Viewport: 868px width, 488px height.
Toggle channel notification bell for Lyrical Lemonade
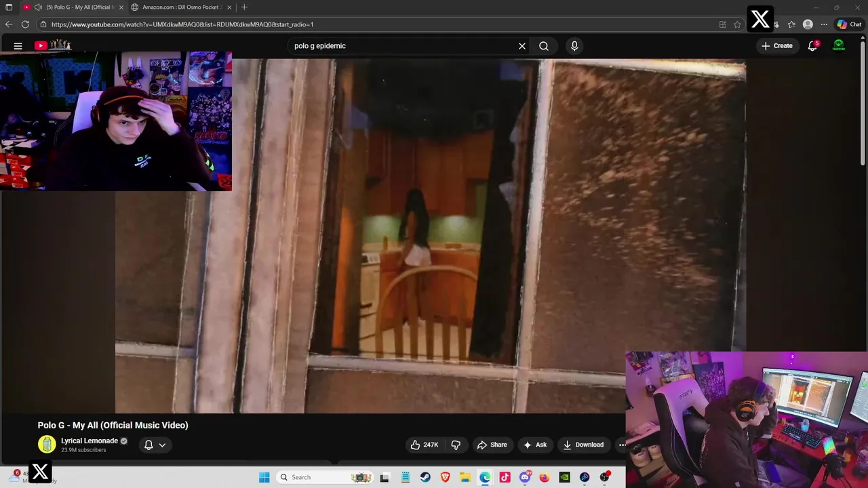click(x=149, y=445)
